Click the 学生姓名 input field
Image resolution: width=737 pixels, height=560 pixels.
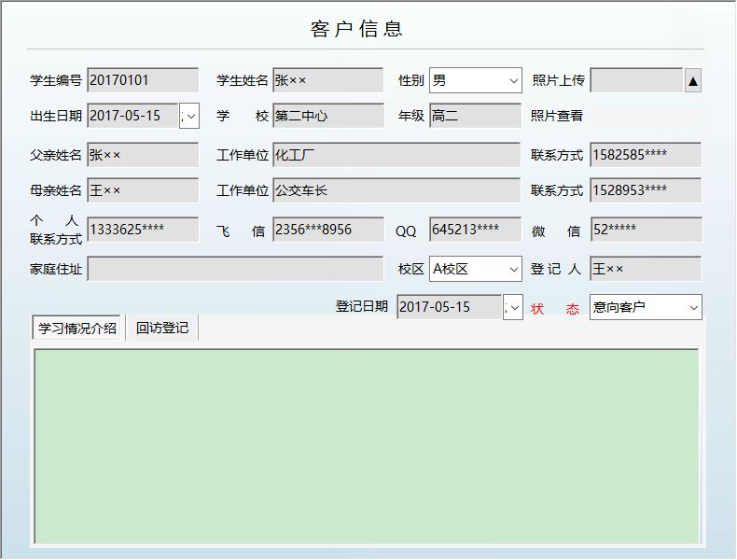pos(328,80)
